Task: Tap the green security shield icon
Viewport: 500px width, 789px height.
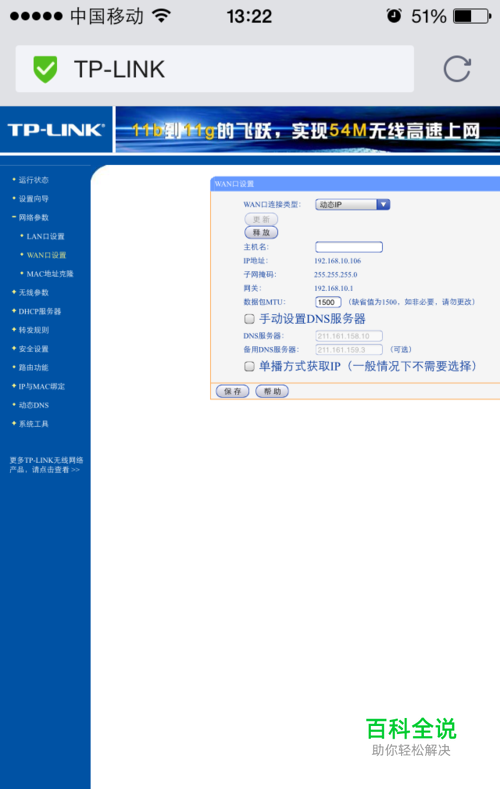Action: (45, 69)
